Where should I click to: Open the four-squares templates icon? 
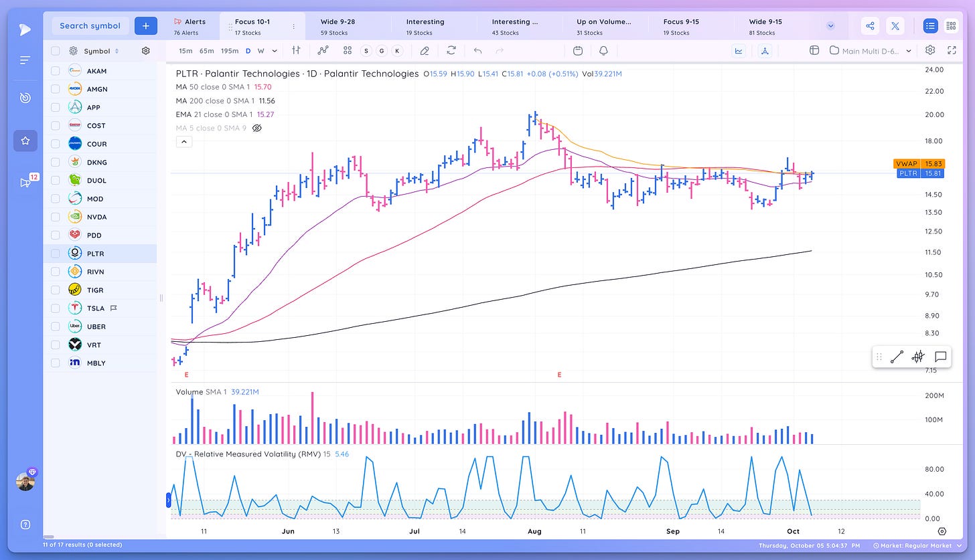point(347,50)
